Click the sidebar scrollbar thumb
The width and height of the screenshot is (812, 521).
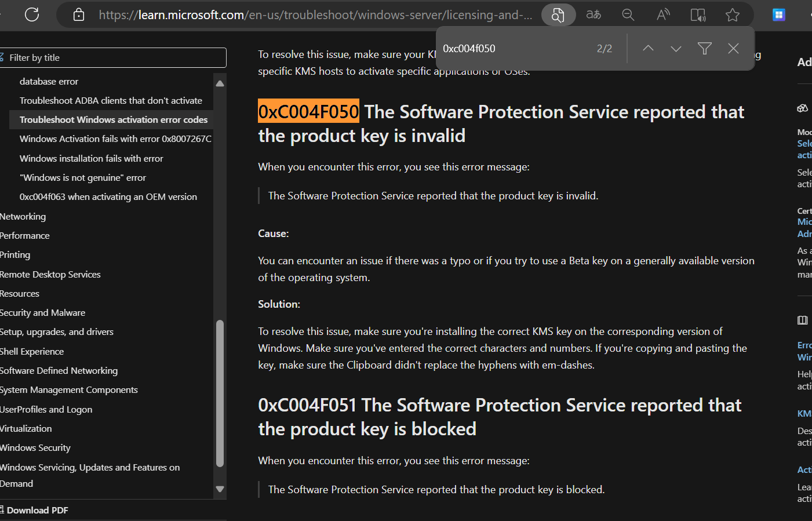pos(220,394)
